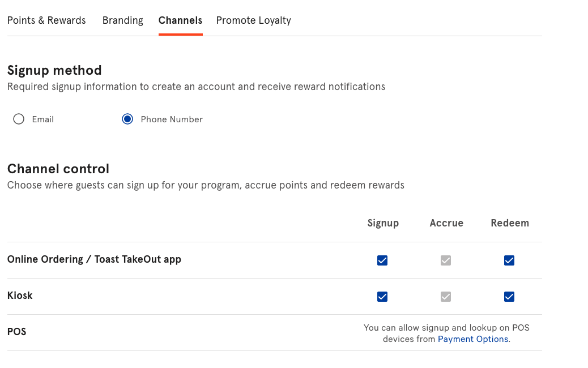Click the POS row label
The image size is (588, 368).
(16, 331)
